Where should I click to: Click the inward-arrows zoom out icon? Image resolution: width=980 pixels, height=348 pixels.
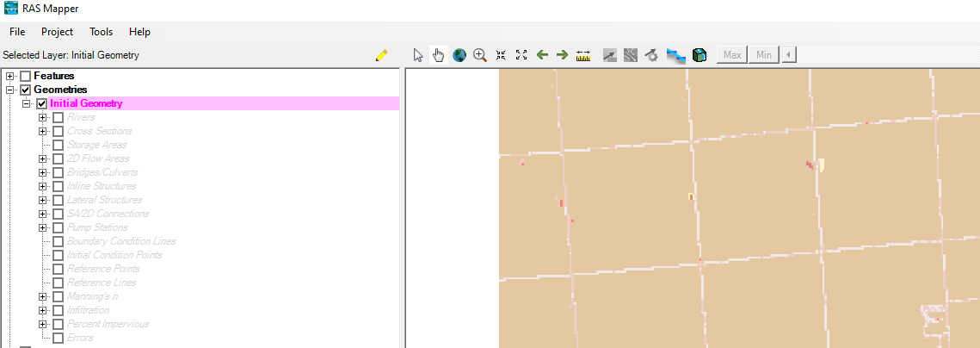[x=501, y=55]
